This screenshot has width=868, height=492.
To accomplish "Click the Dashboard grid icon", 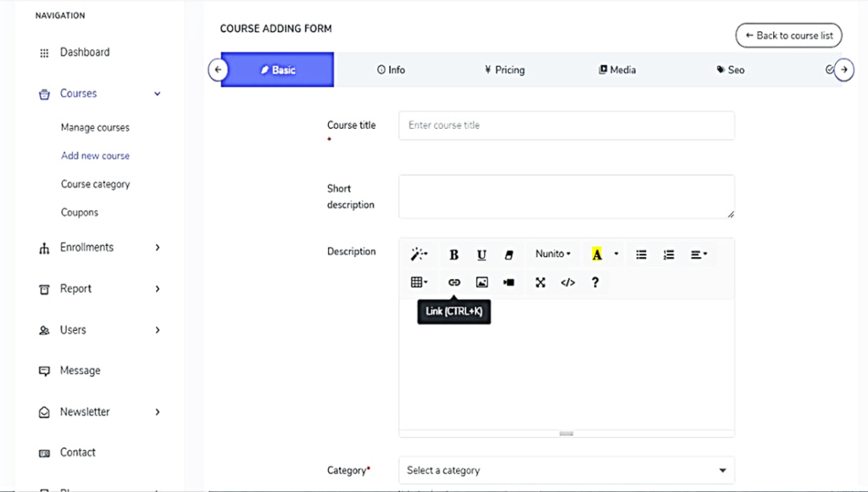I will coord(44,53).
